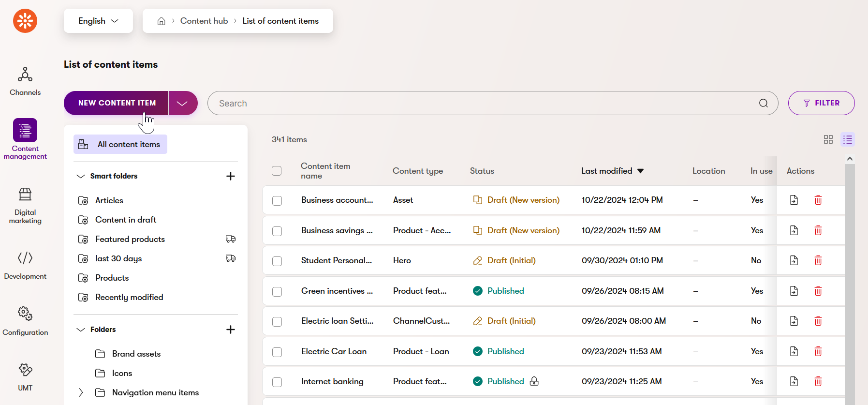This screenshot has width=868, height=405.
Task: Click the Xperience orange logo icon
Action: click(x=25, y=21)
